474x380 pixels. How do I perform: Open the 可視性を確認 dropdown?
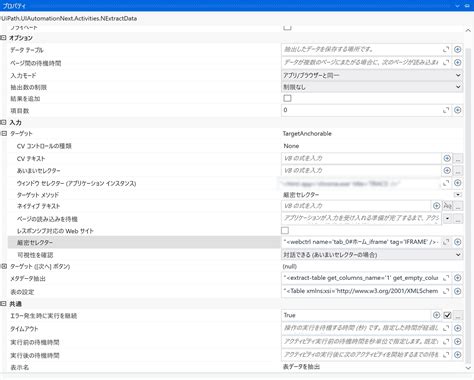click(372, 255)
